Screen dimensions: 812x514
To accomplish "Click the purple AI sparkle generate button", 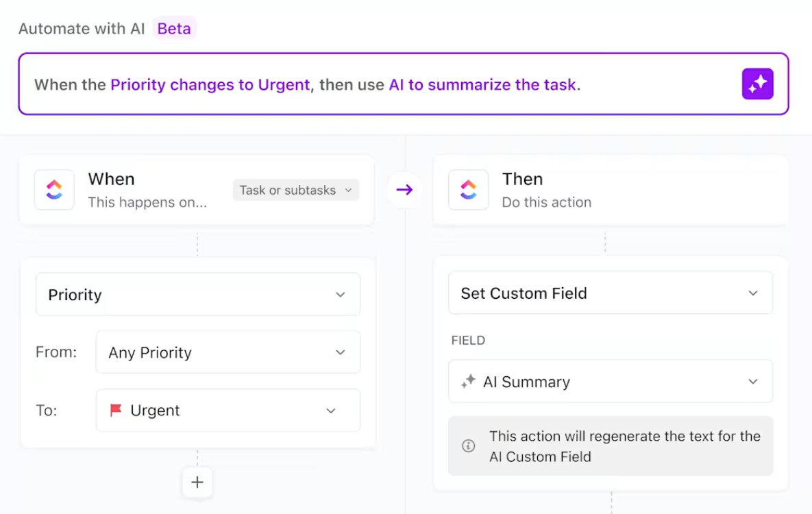I will coord(757,84).
